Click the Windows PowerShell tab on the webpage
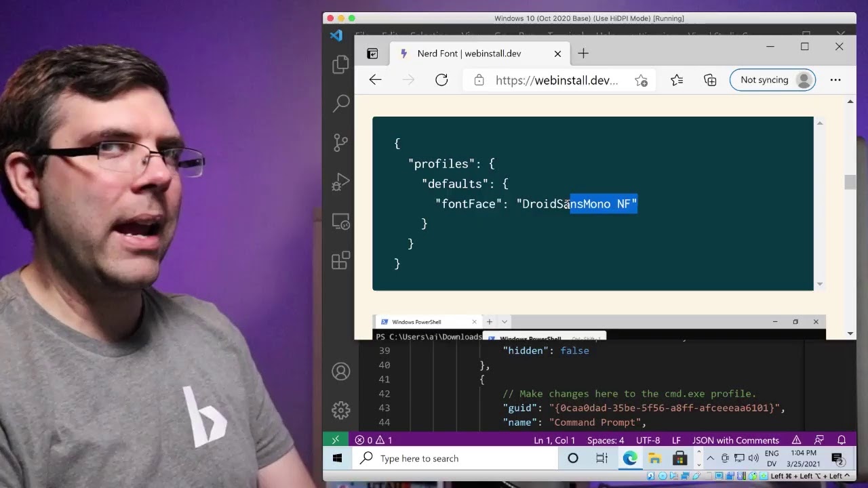The width and height of the screenshot is (868, 488). pos(427,322)
